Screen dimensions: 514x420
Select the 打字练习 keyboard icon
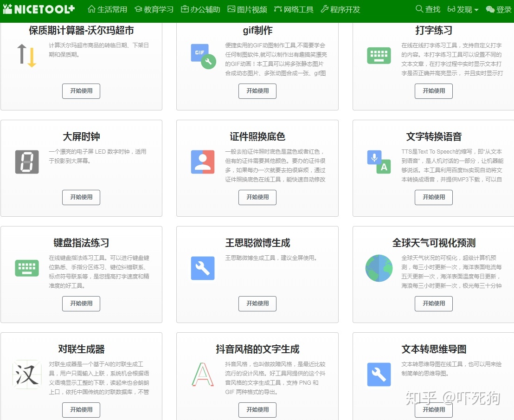click(x=379, y=56)
